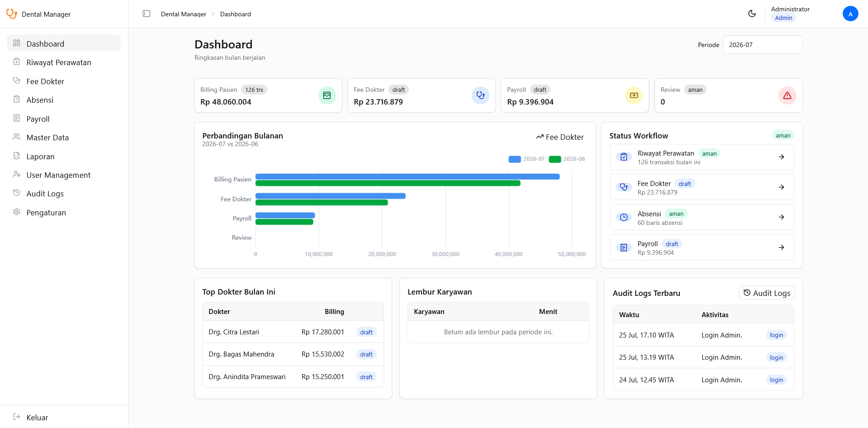Click the 25 Jul, 17.10 WITA log entry
Viewport: 868px width, 428px height.
703,335
